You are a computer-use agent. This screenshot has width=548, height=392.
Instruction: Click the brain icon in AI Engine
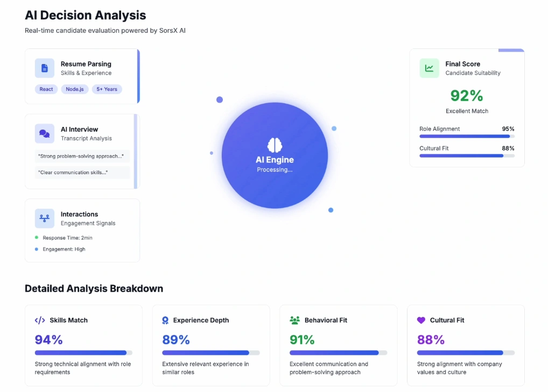coord(275,145)
